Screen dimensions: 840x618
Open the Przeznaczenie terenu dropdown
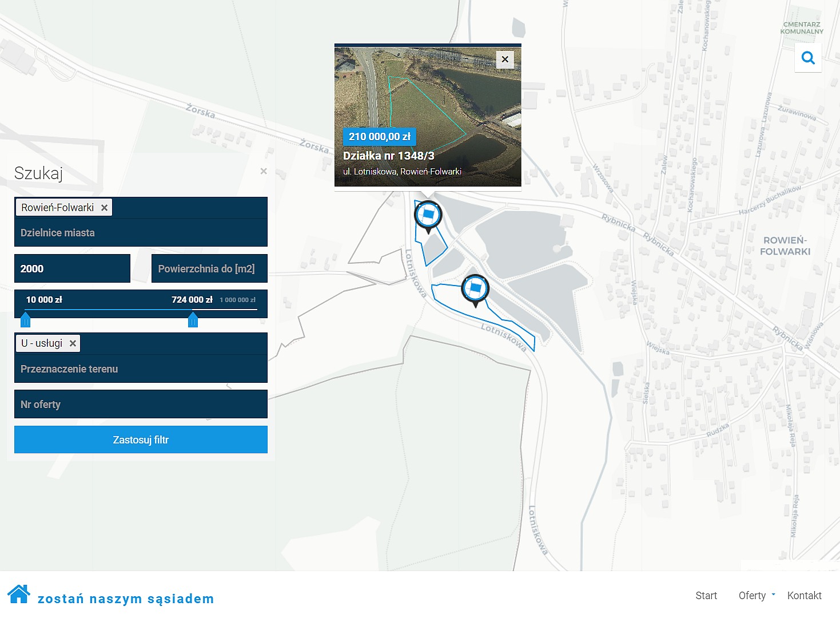click(x=141, y=369)
